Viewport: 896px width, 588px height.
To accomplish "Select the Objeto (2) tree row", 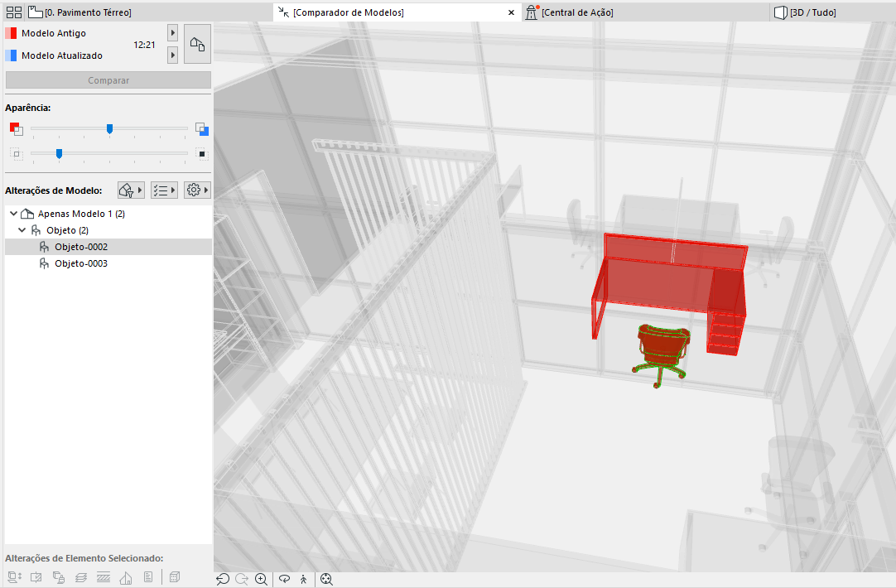I will click(108, 230).
